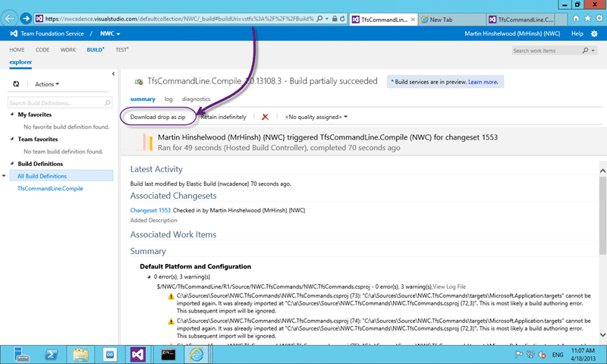Select All Build Definitions
This screenshot has width=607, height=364.
coord(61,176)
